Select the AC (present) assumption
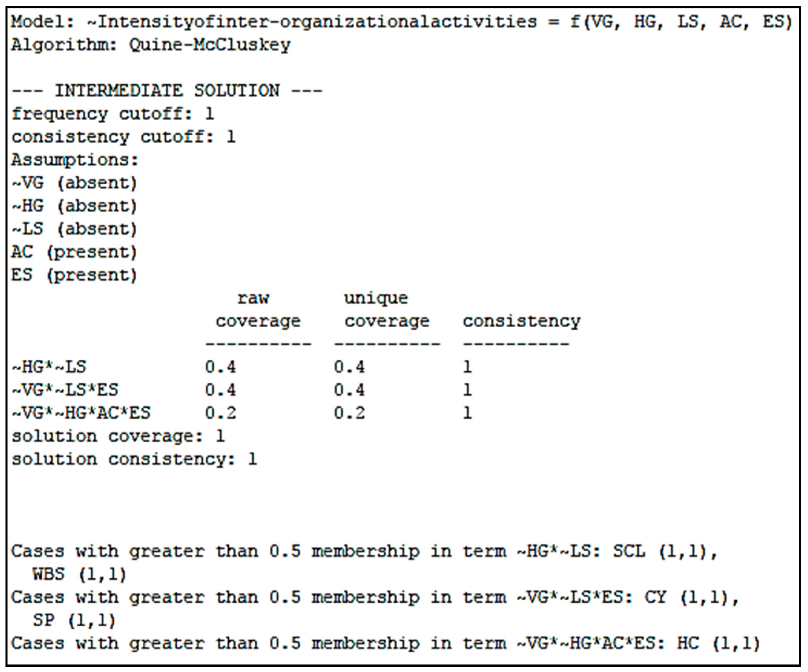The image size is (808, 672). tap(74, 252)
